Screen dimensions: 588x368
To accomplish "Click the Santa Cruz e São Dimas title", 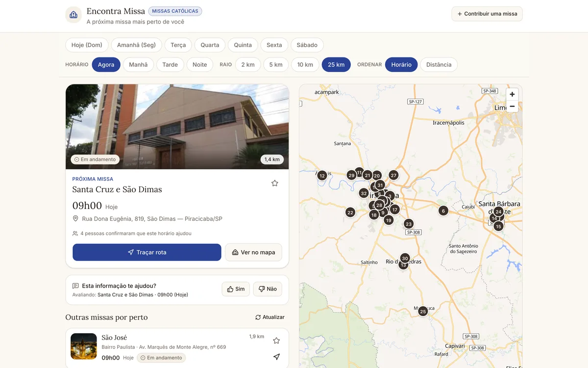I will pos(117,189).
